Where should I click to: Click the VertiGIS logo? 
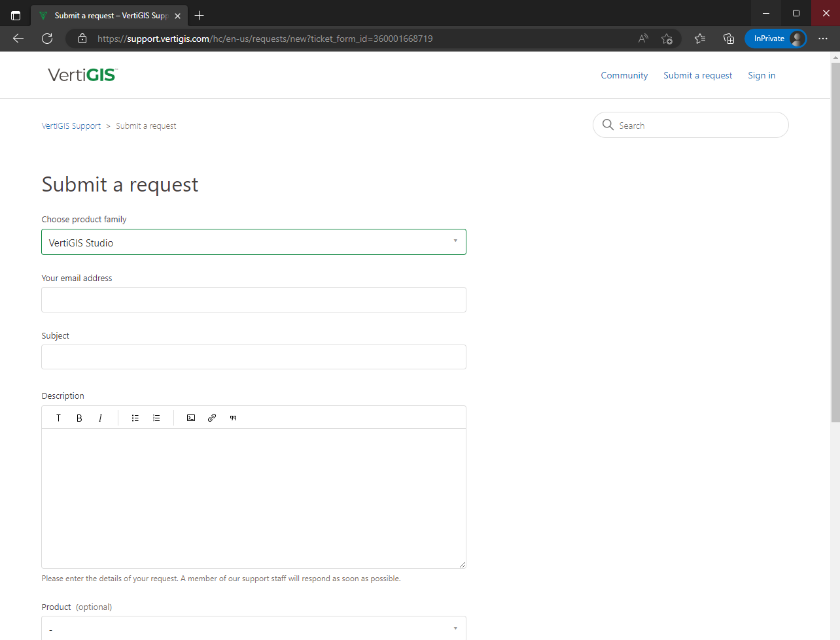tap(82, 75)
